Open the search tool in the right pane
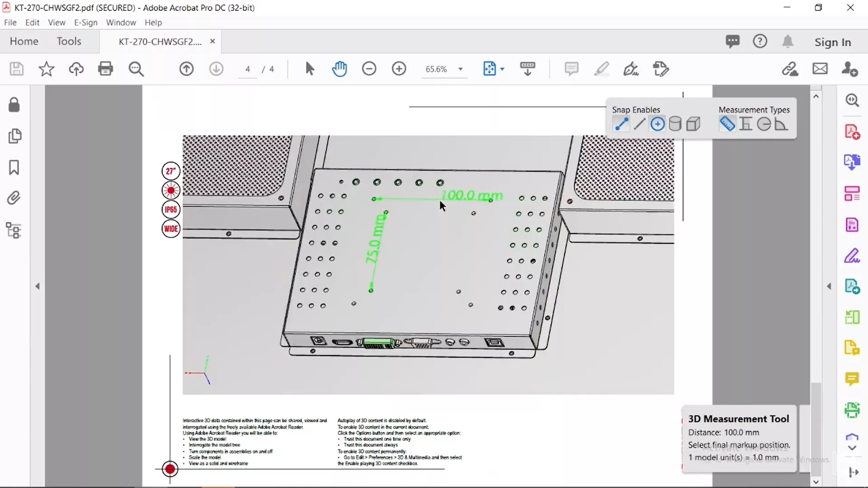Screen dimensions: 868x488 [x=853, y=100]
